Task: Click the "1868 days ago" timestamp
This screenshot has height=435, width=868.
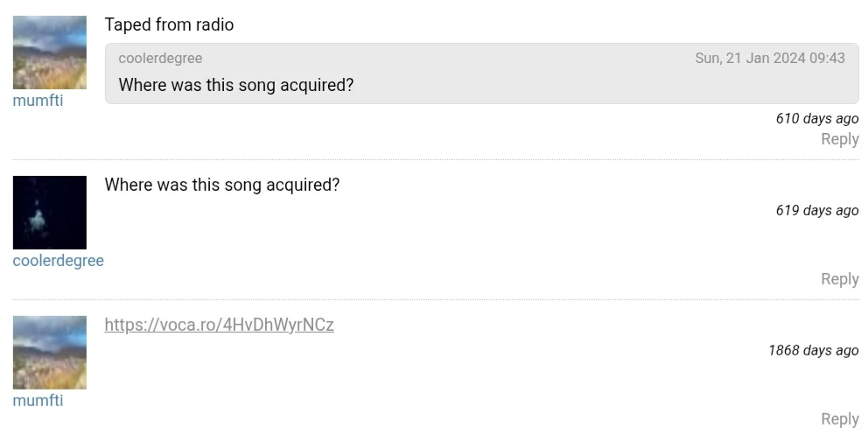Action: tap(813, 350)
